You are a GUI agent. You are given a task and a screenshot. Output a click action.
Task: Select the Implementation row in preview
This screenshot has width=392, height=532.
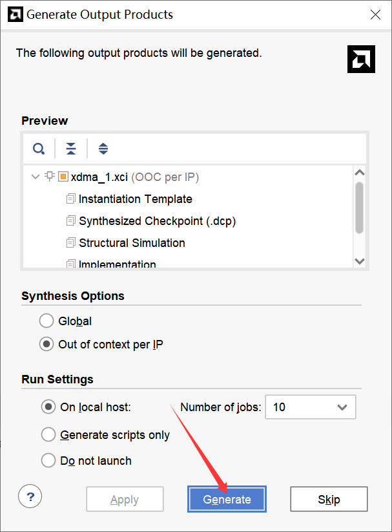click(x=118, y=264)
